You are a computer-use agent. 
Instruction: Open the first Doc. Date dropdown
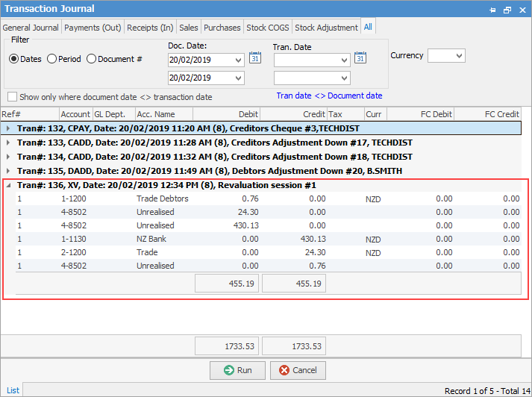(238, 60)
